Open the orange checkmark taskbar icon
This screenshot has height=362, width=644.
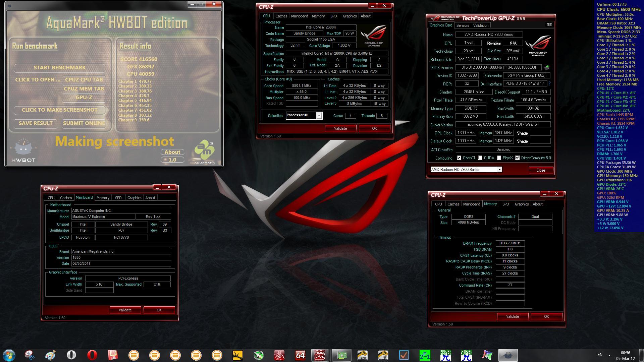(x=404, y=355)
